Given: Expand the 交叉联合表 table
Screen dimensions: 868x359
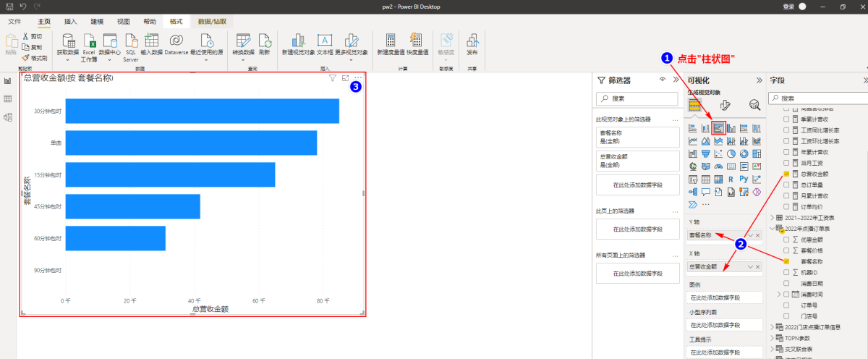Looking at the screenshot, I should 773,348.
